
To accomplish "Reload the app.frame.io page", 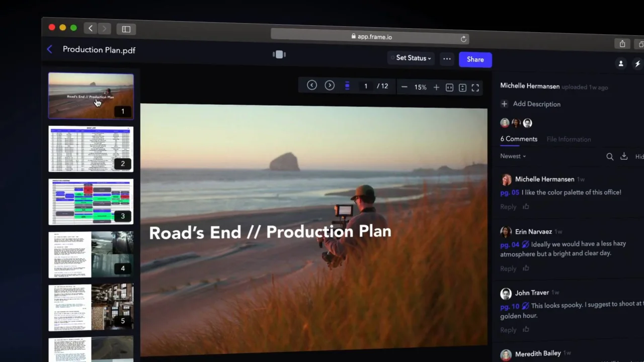I will 463,39.
